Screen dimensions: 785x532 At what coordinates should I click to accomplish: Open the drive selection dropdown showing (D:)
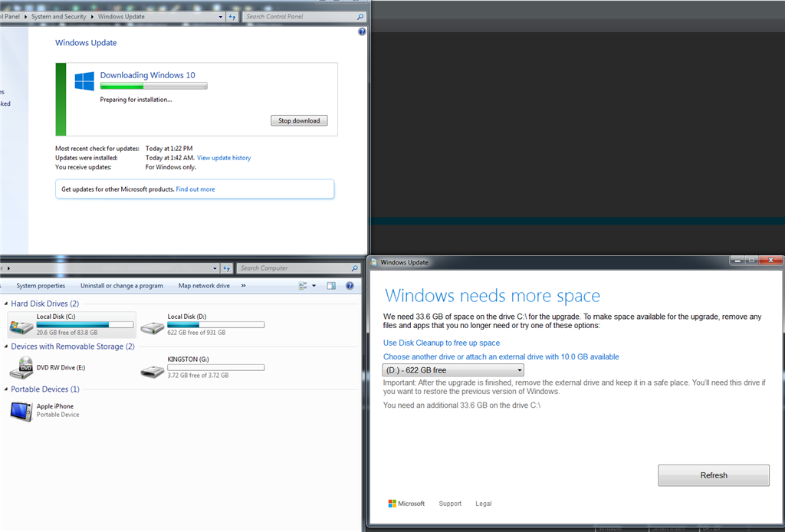click(453, 369)
